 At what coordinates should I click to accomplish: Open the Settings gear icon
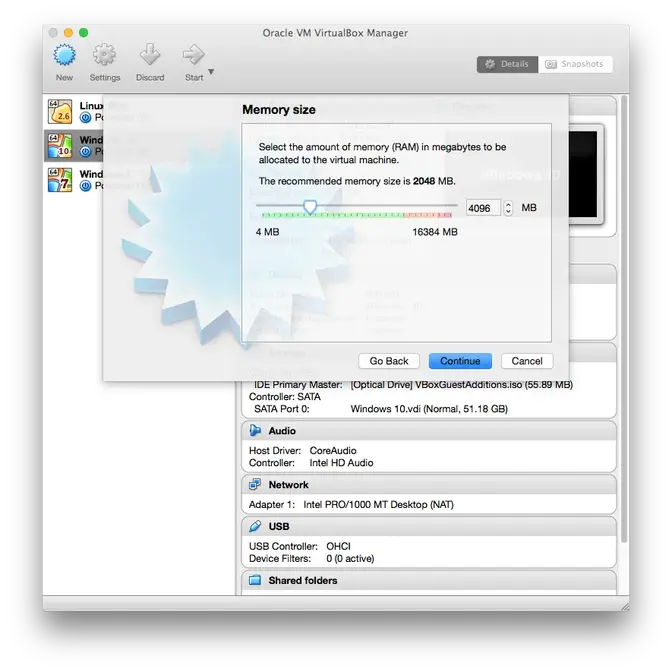pos(105,55)
